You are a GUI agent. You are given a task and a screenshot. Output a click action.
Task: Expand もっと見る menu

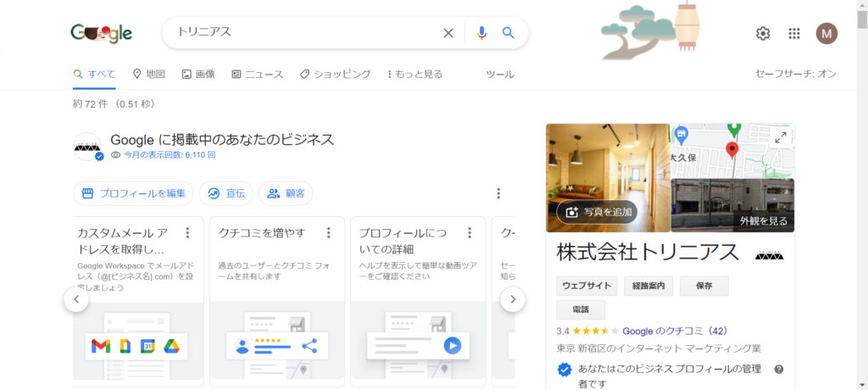(415, 75)
